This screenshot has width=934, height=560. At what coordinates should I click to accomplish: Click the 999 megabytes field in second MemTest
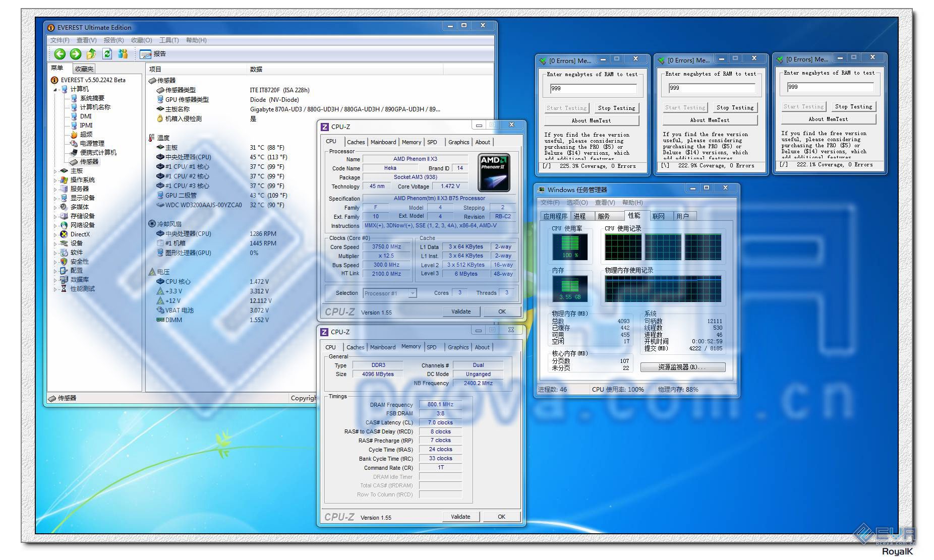(x=712, y=88)
